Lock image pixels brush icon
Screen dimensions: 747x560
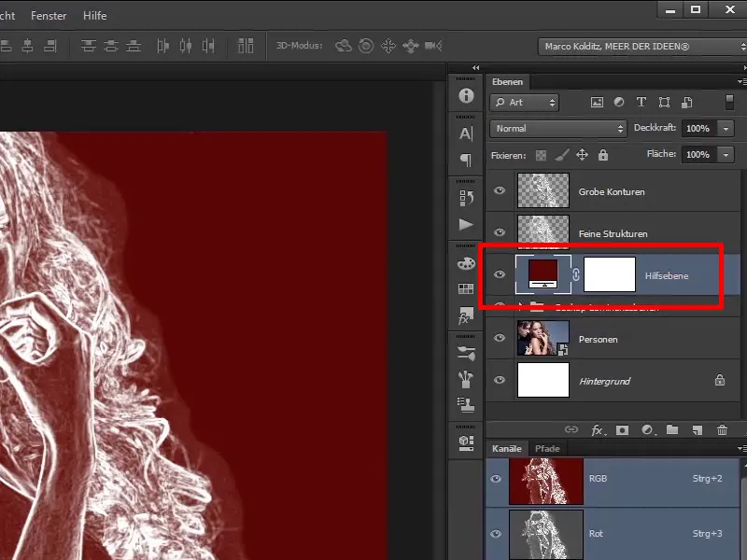562,155
